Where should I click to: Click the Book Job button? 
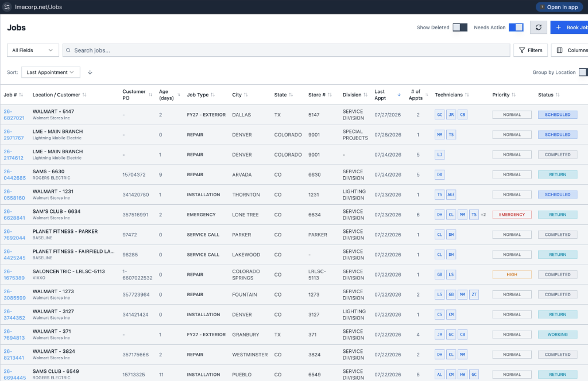coord(569,28)
